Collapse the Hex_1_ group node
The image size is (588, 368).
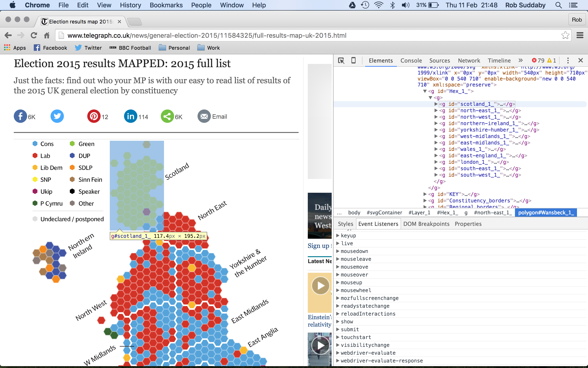tap(425, 91)
